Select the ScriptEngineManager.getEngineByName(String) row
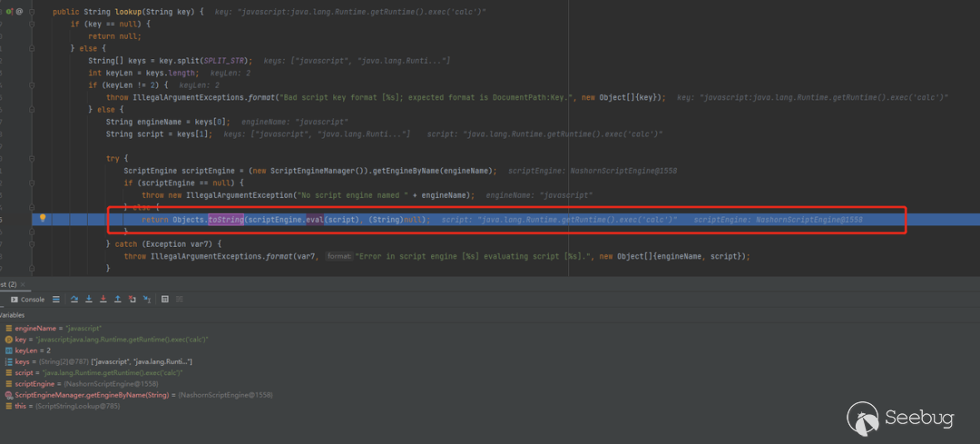980x444 pixels. click(138, 395)
